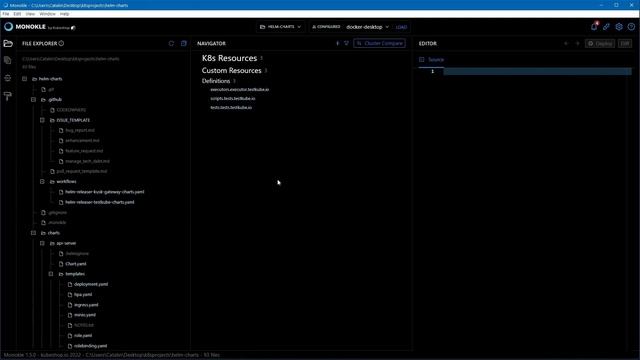The width and height of the screenshot is (640, 360).
Task: Collapse the charts folder
Action: 33,233
